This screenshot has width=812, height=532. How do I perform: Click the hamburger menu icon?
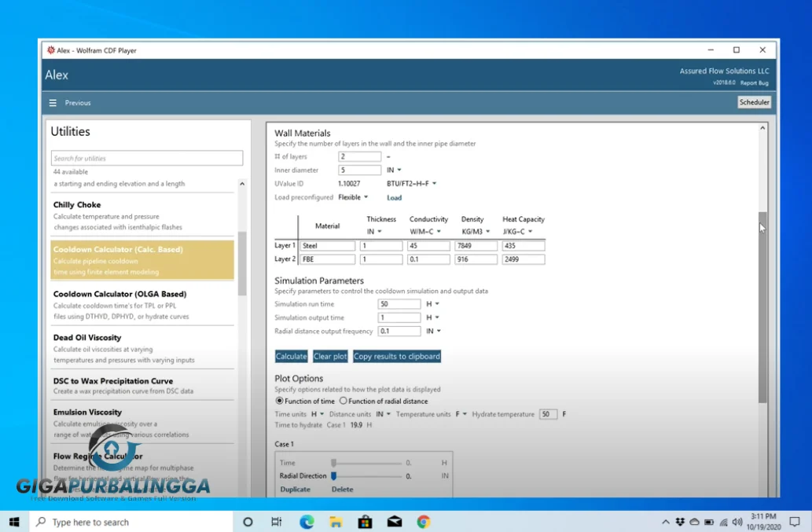53,103
